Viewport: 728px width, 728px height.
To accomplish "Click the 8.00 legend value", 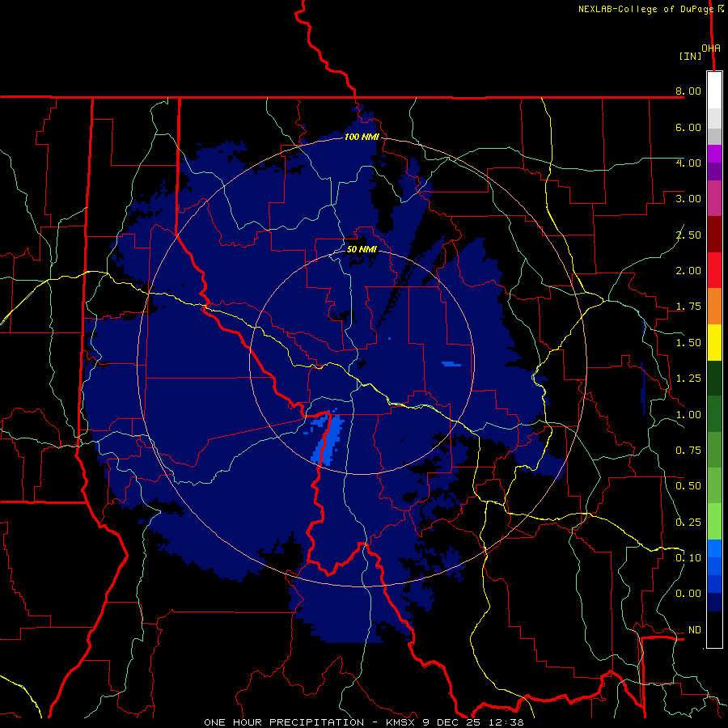I will pyautogui.click(x=688, y=91).
